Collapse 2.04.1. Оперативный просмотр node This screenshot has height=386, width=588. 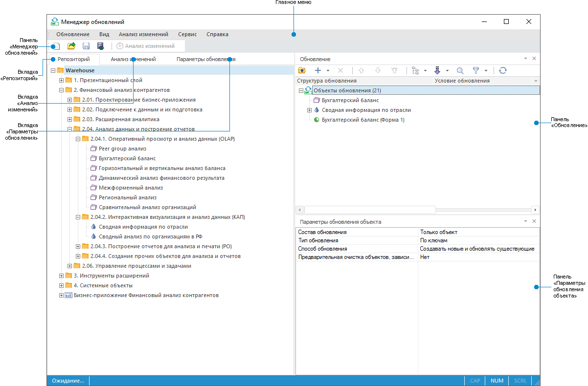(x=78, y=139)
